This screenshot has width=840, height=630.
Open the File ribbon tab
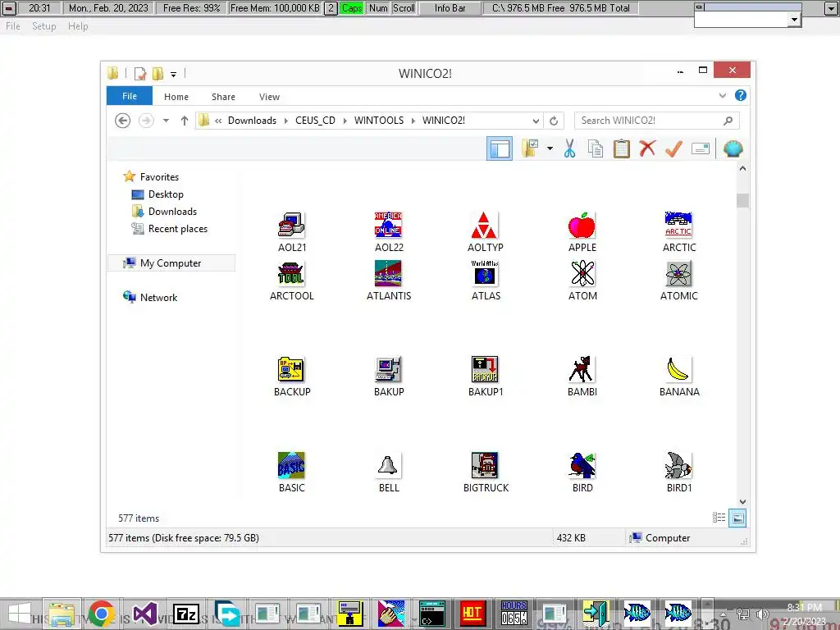(130, 96)
